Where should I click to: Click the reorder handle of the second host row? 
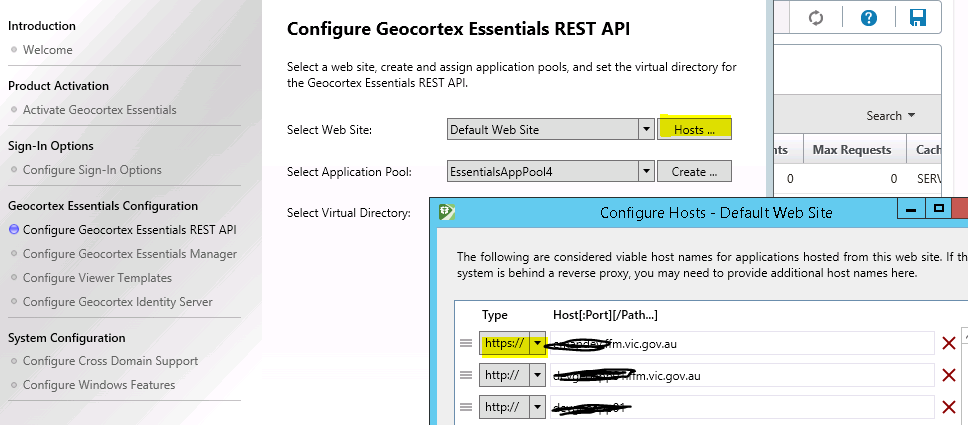(x=466, y=375)
